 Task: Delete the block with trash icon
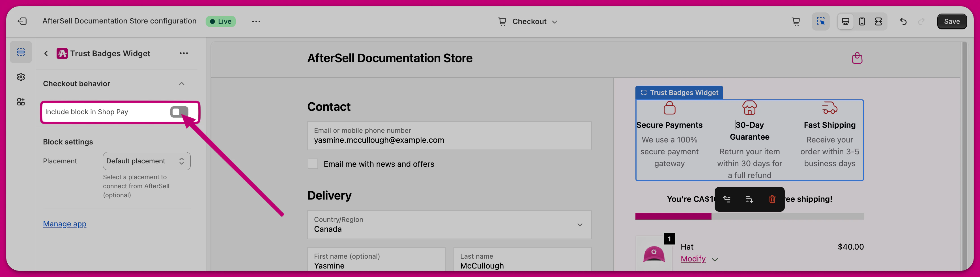[772, 199]
